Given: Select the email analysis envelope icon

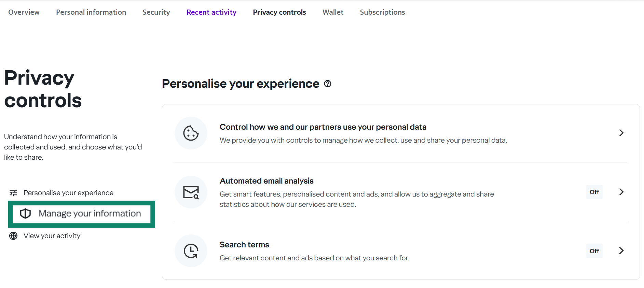Looking at the screenshot, I should [x=191, y=192].
